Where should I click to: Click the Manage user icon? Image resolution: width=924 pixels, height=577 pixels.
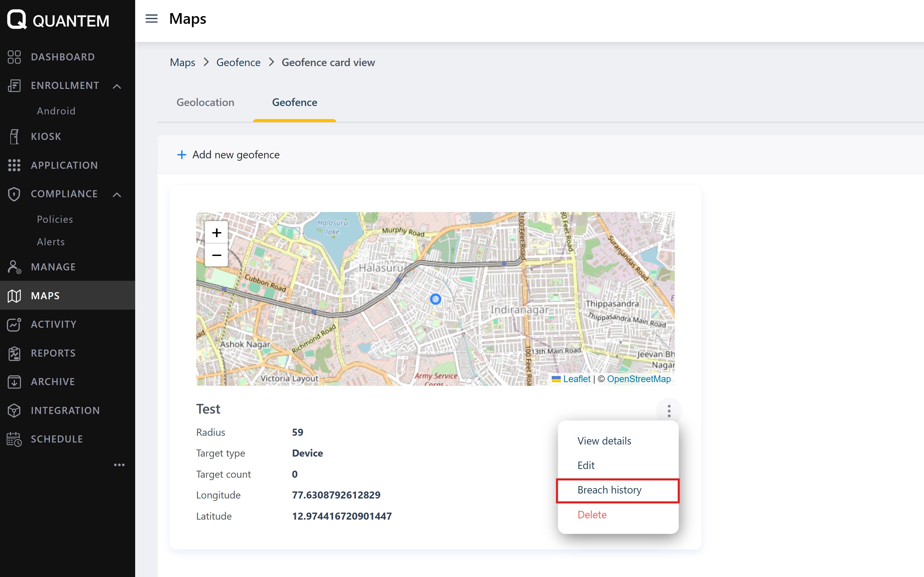(x=14, y=267)
